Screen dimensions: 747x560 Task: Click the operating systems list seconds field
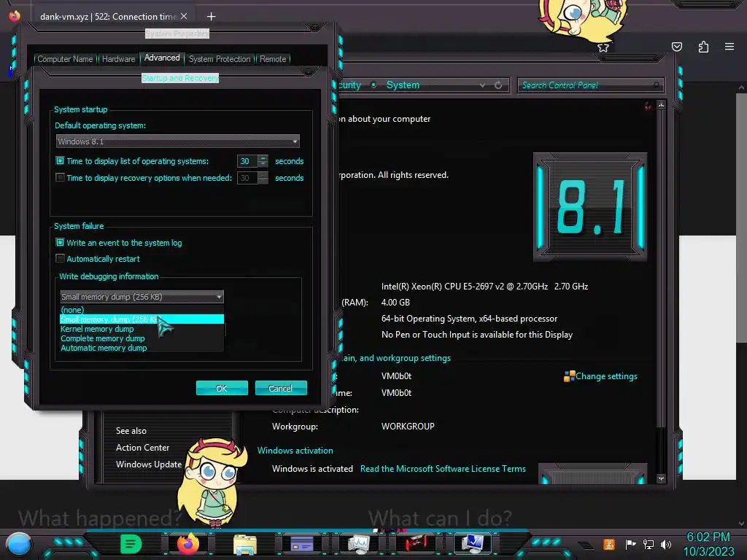click(247, 161)
